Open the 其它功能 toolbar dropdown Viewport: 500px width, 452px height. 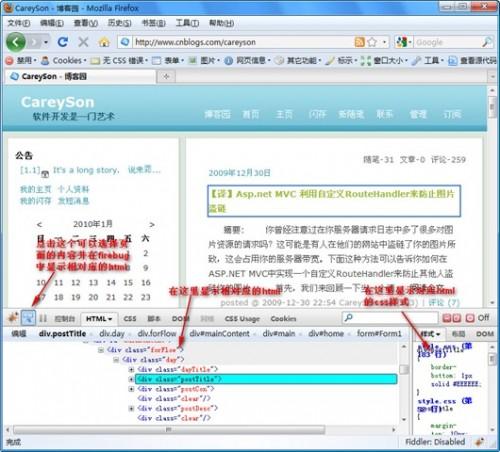[x=298, y=60]
